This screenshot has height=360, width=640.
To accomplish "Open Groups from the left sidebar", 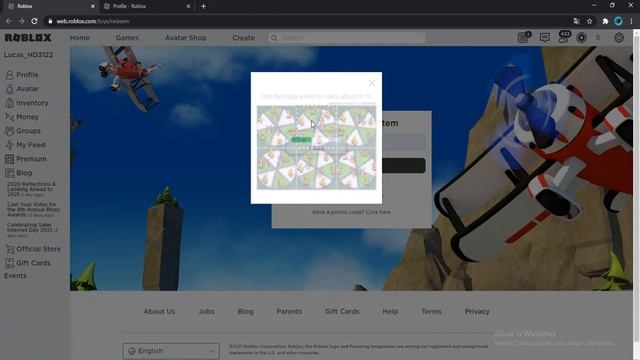I will pos(23,131).
